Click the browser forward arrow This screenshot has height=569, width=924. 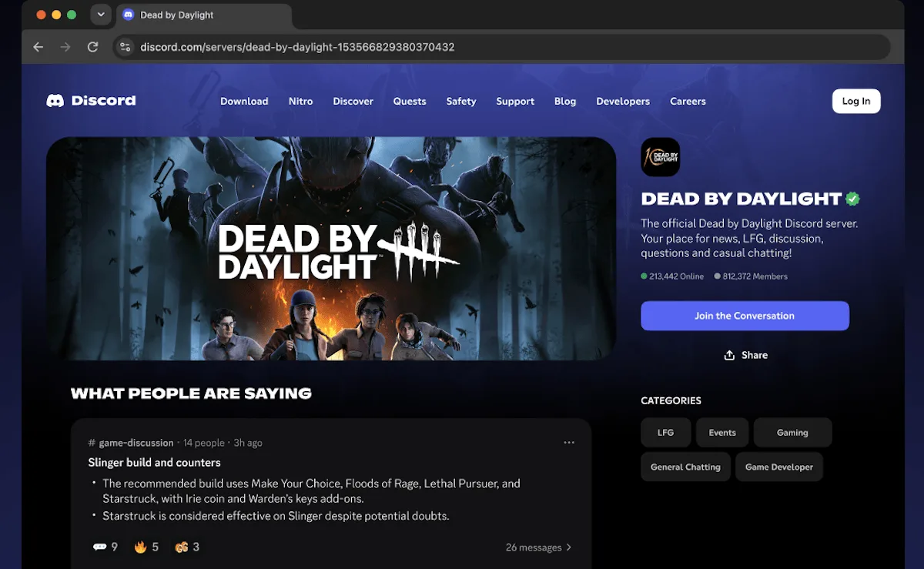pos(65,47)
